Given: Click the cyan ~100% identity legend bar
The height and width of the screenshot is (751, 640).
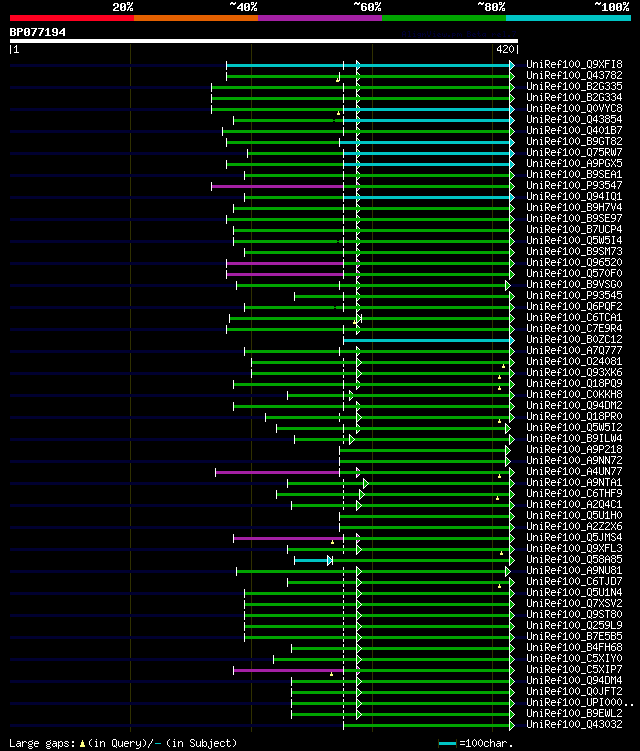Looking at the screenshot, I should pyautogui.click(x=569, y=18).
